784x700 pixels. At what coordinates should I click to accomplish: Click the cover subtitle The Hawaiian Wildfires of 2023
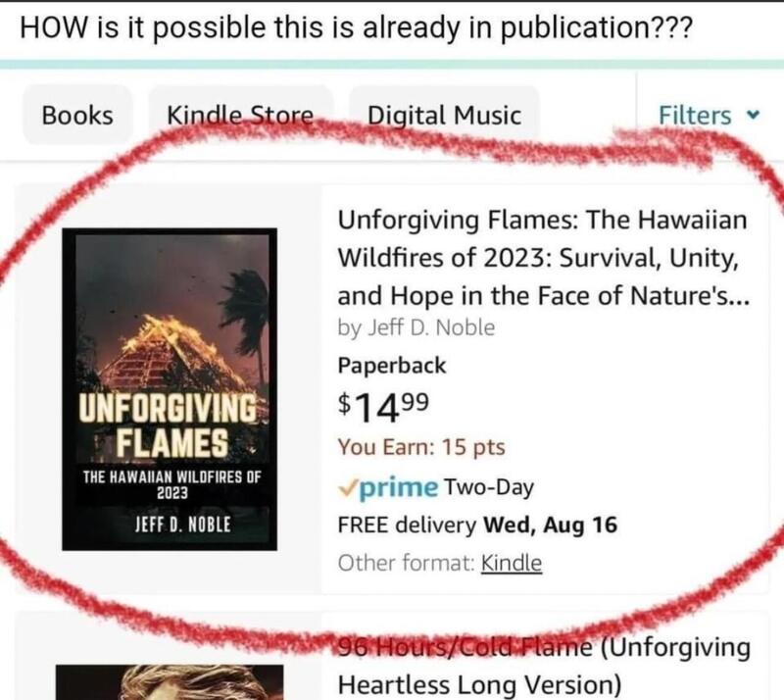(172, 484)
